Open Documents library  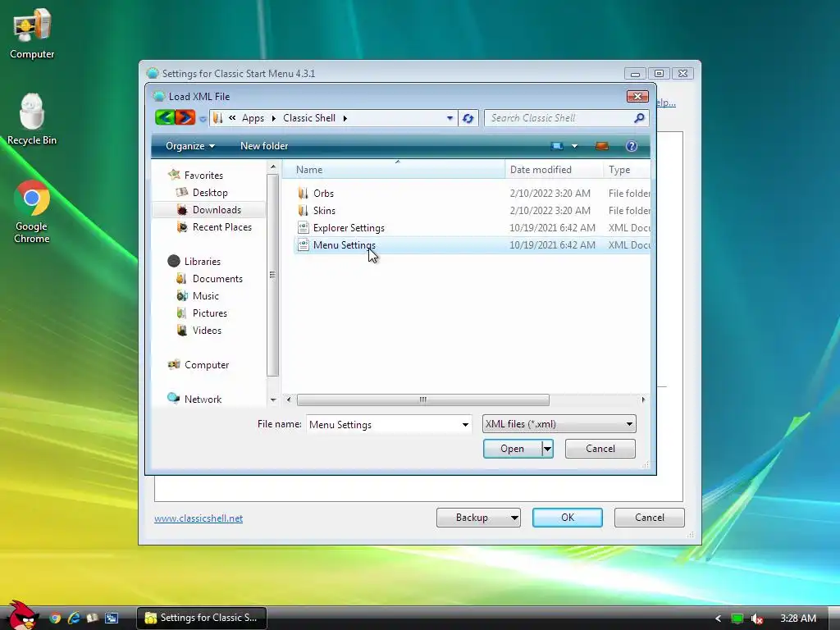217,279
